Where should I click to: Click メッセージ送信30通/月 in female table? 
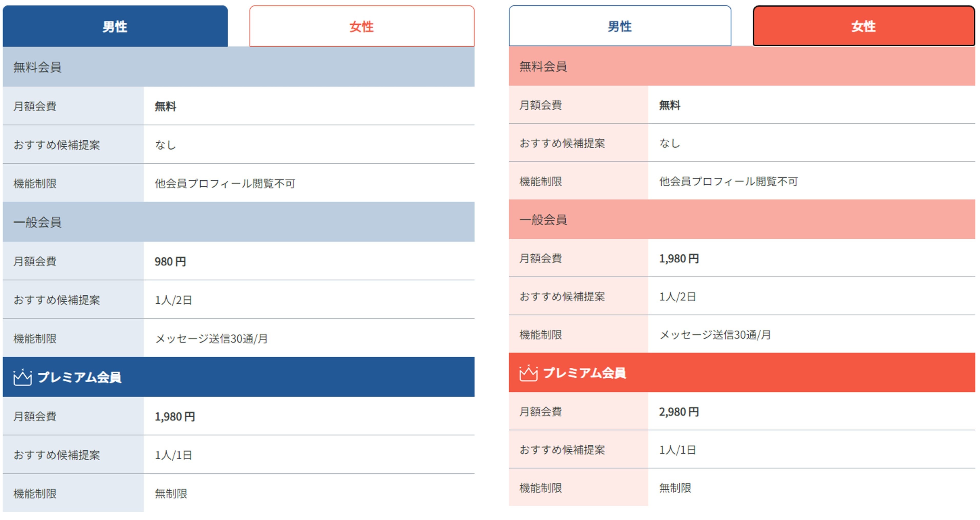tap(715, 335)
